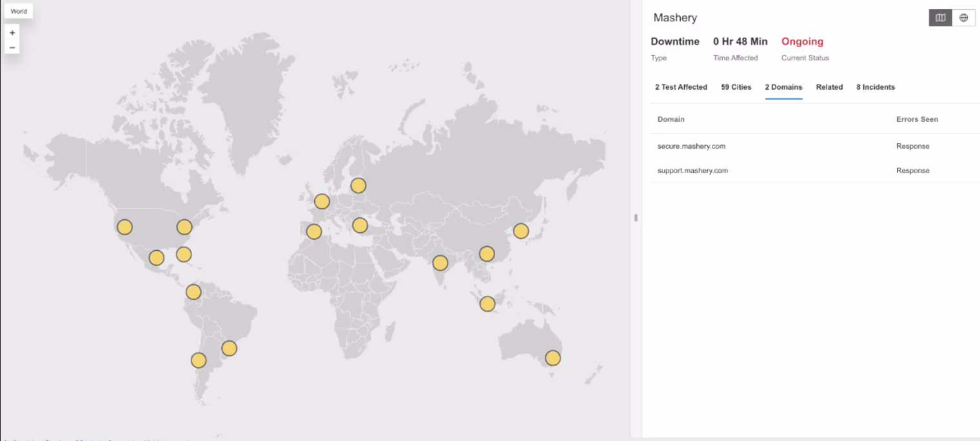Screen dimensions: 980x441
Task: Zoom in the map with plus button
Action: [x=12, y=33]
